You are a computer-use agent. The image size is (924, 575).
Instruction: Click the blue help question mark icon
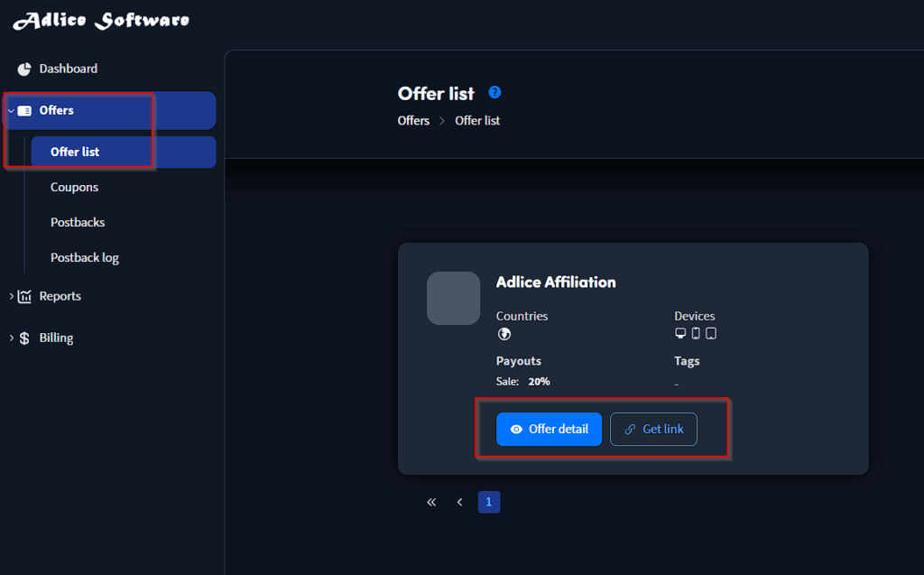click(494, 92)
